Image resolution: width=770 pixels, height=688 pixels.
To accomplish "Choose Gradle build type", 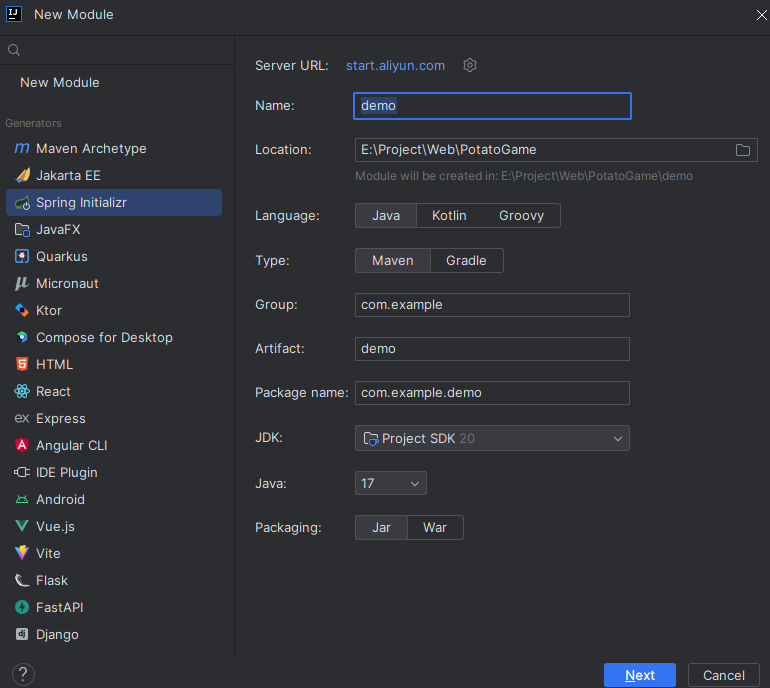I will tap(467, 260).
